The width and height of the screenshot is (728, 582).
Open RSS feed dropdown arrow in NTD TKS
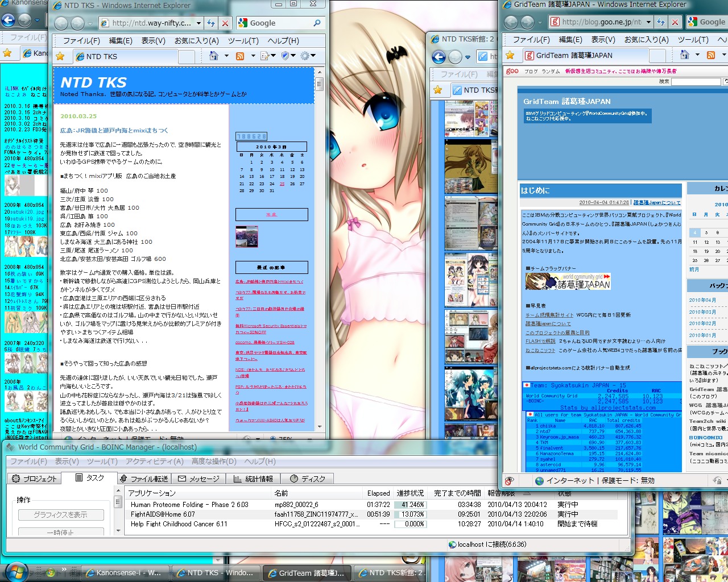coord(252,56)
